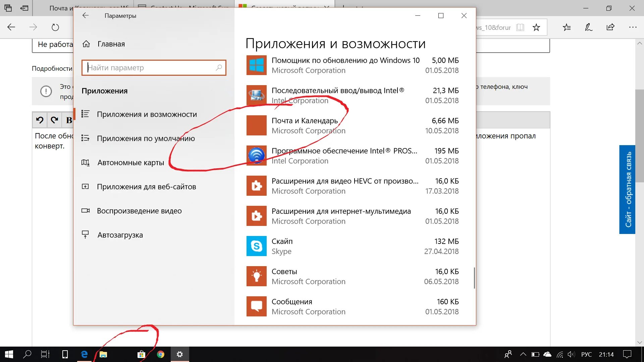The image size is (644, 362).
Task: Click the undo button in forum editor
Action: pos(40,120)
